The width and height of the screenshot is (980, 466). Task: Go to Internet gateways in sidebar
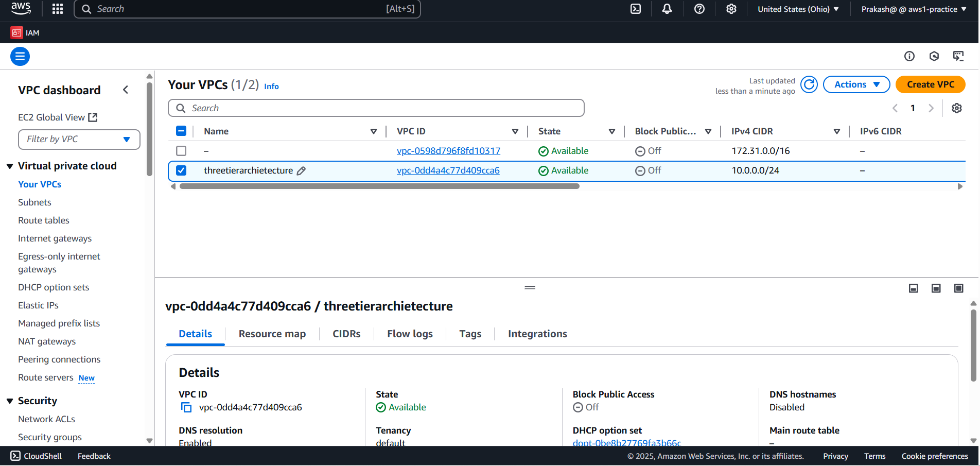(x=55, y=238)
